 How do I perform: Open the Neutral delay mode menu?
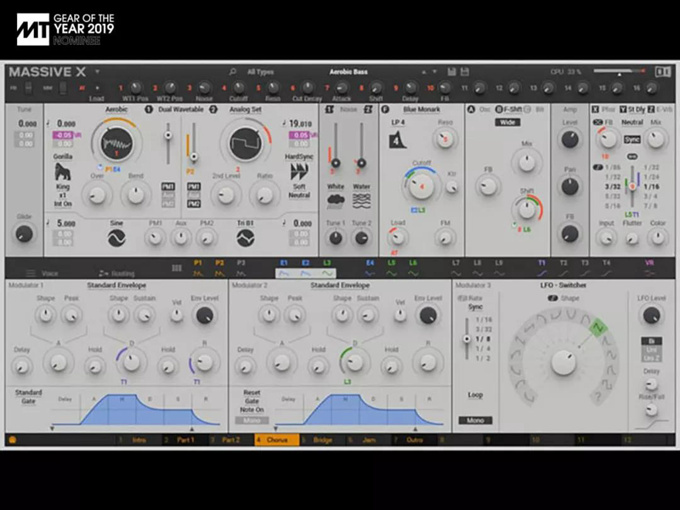coord(632,122)
